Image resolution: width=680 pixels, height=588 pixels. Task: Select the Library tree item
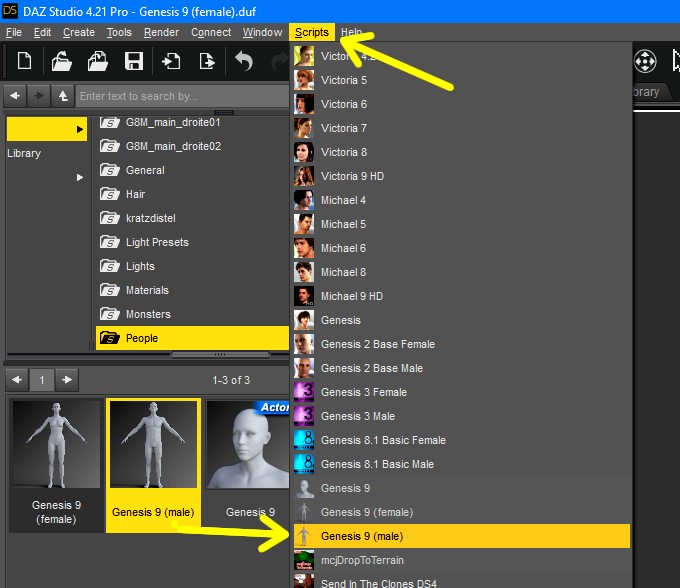24,153
